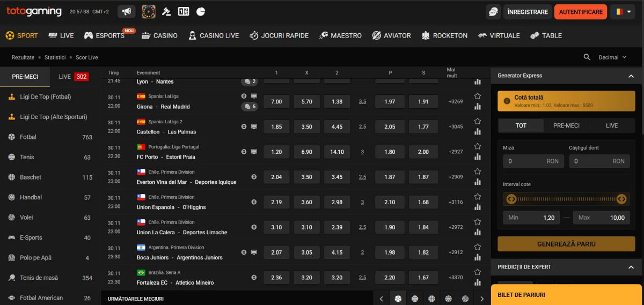Add Girona - Real Madrid to favorites
The image size is (644, 305).
click(477, 96)
